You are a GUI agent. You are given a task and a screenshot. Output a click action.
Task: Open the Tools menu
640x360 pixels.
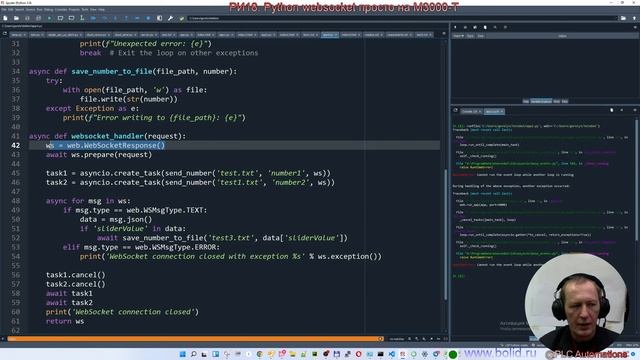point(84,9)
